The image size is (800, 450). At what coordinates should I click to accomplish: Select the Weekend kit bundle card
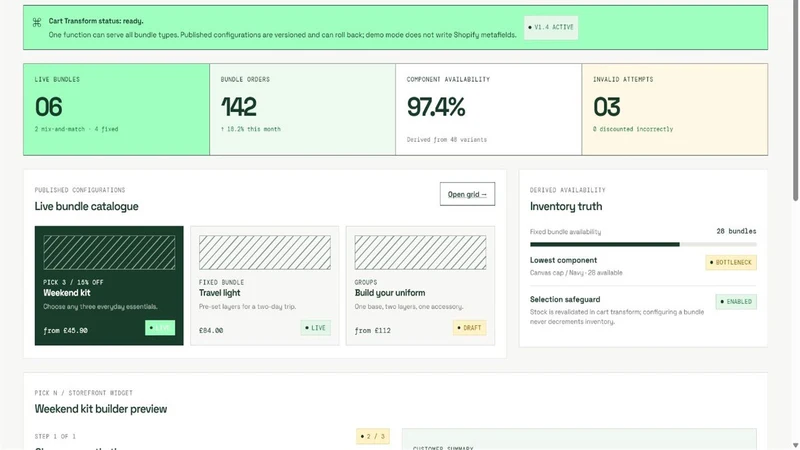click(x=109, y=286)
